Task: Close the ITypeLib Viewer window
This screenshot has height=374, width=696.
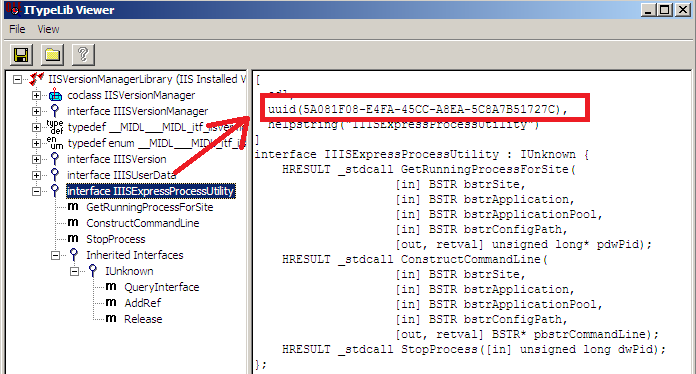Action: (x=682, y=10)
